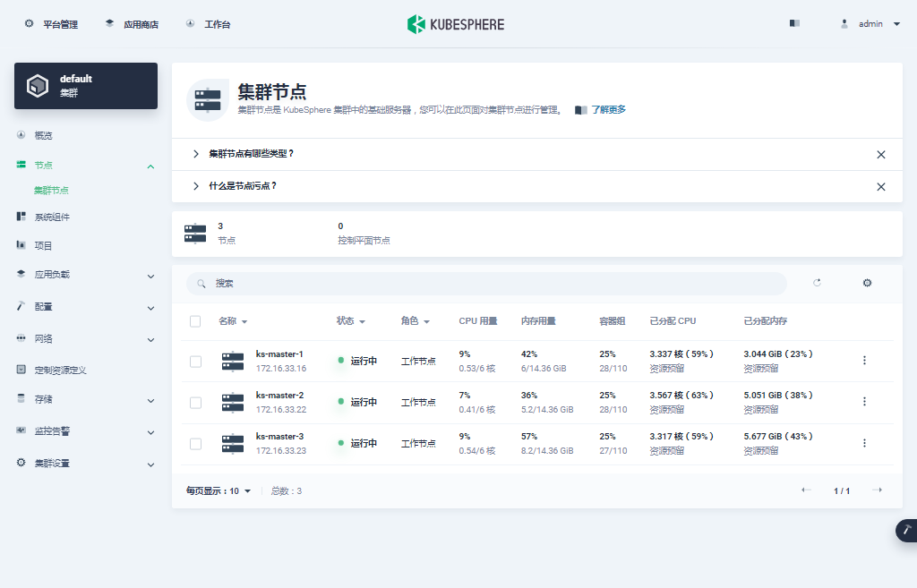Select checkbox for ks-master-3
This screenshot has width=917, height=588.
tap(195, 444)
